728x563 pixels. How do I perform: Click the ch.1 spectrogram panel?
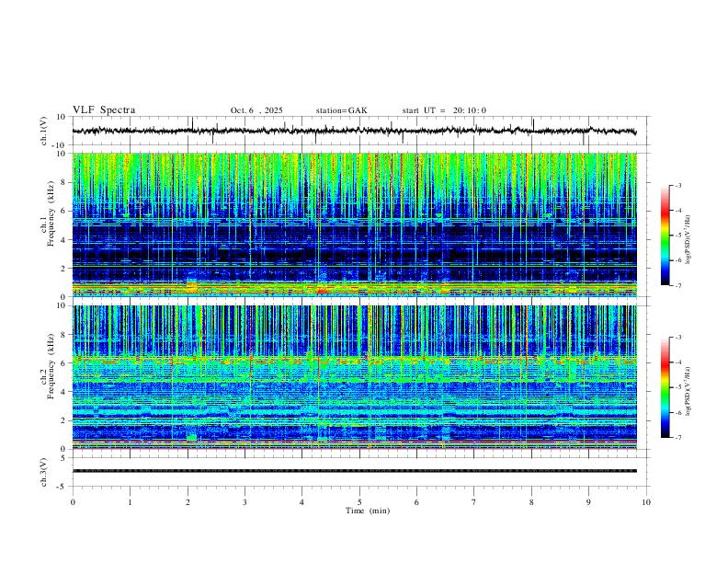355,224
